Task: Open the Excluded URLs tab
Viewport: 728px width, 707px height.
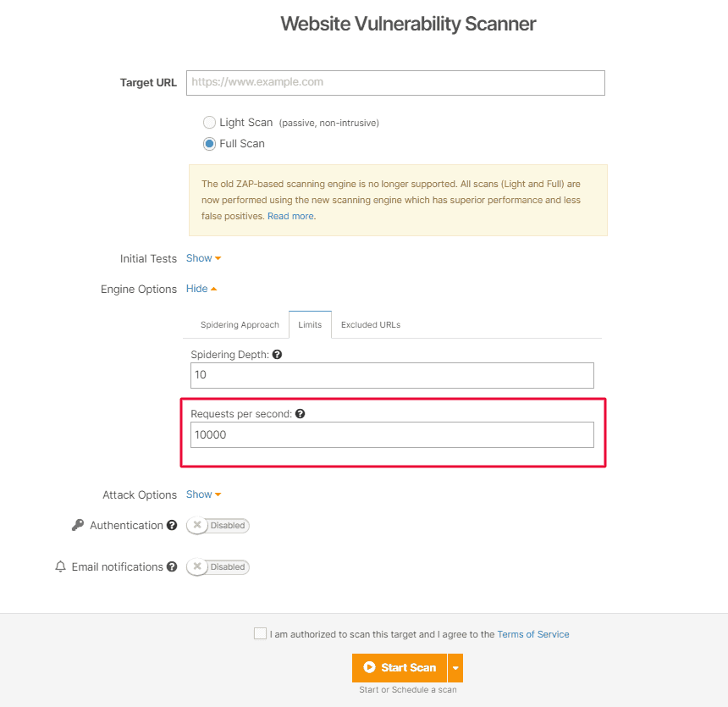Action: click(371, 325)
